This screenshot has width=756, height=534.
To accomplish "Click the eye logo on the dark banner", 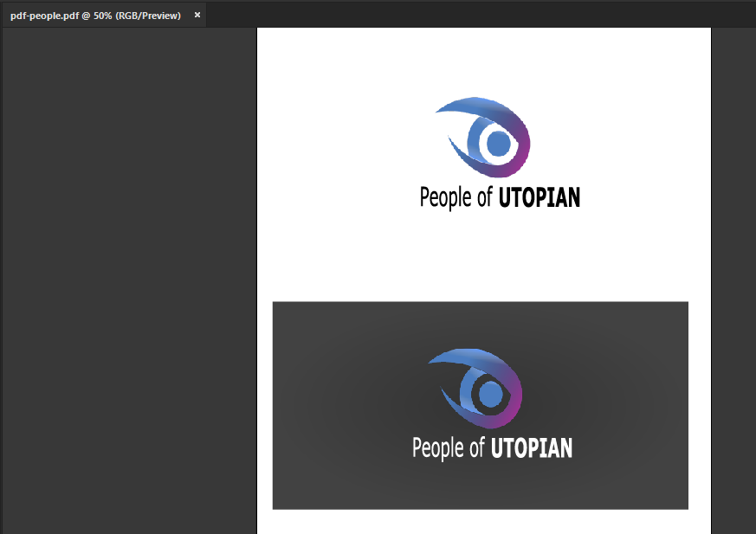I will tap(475, 389).
